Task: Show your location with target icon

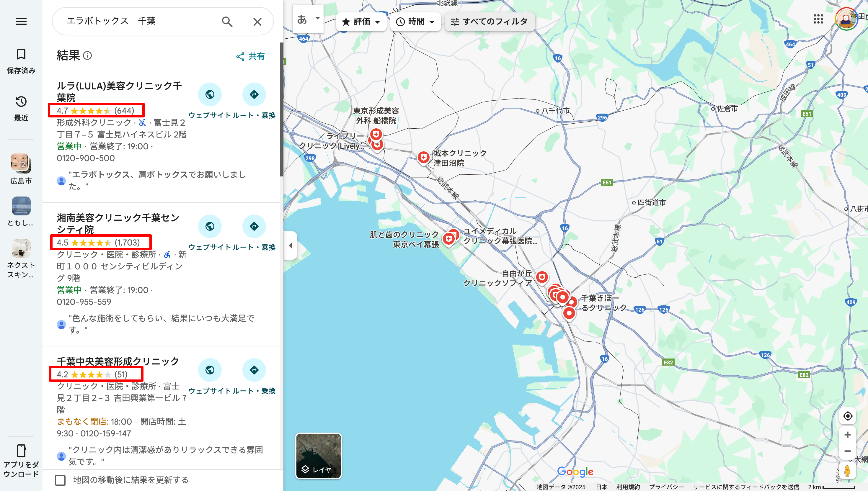Action: pyautogui.click(x=847, y=416)
